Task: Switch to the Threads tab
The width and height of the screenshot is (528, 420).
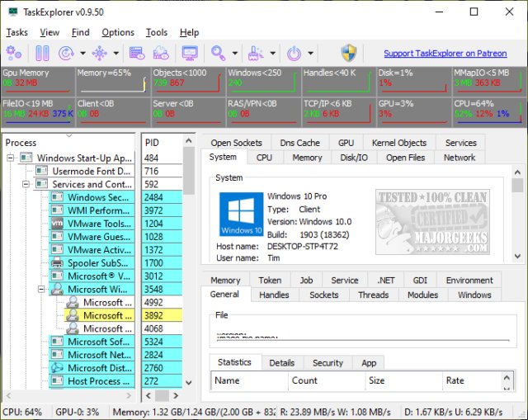Action: click(x=373, y=295)
